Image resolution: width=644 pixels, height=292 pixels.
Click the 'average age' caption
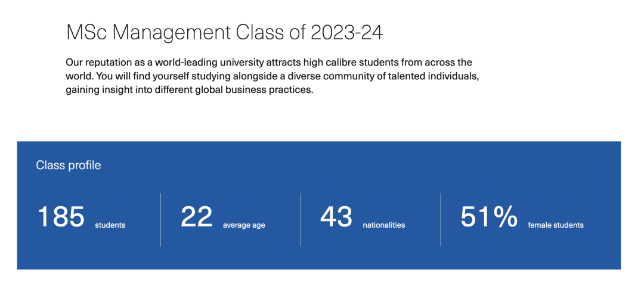coord(244,225)
